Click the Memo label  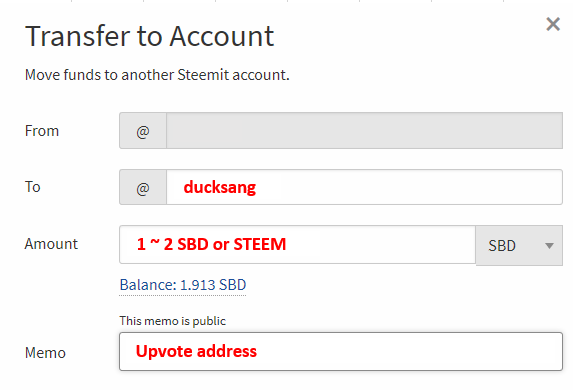click(45, 353)
